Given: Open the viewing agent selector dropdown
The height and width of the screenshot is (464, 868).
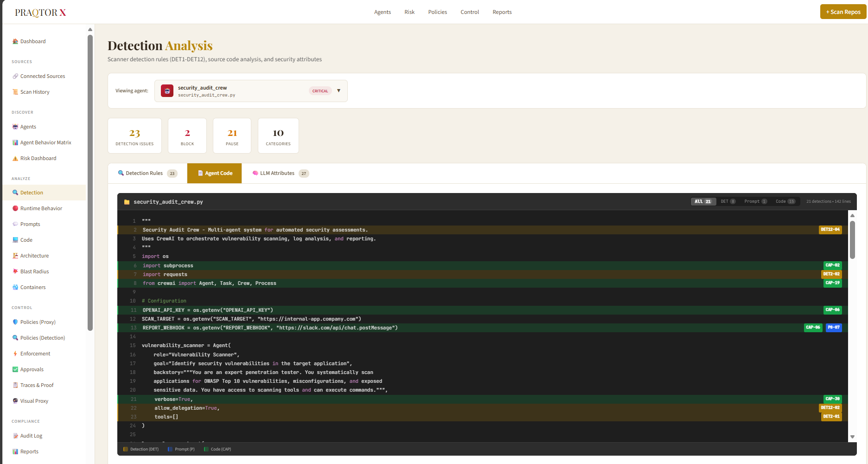Looking at the screenshot, I should point(339,91).
